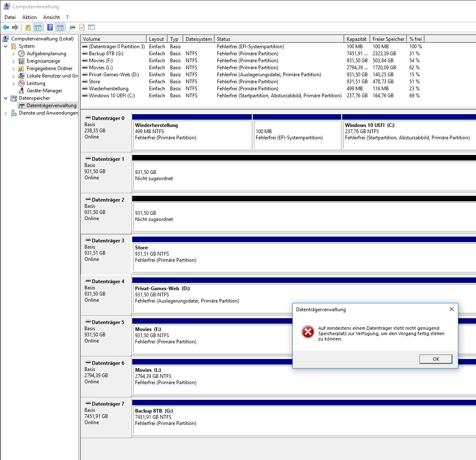
Task: Expand Ereignisanzeige tree node
Action: click(13, 61)
